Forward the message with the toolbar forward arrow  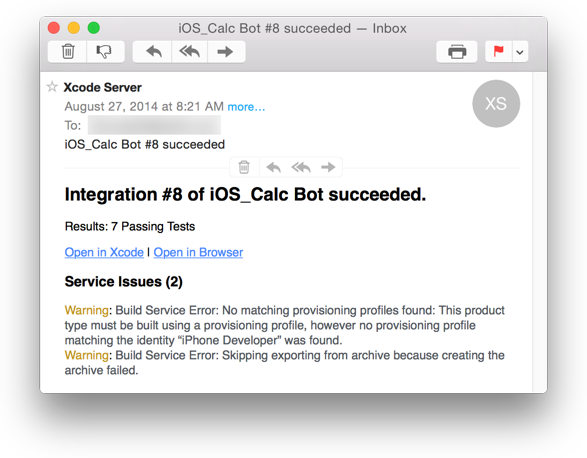[226, 51]
